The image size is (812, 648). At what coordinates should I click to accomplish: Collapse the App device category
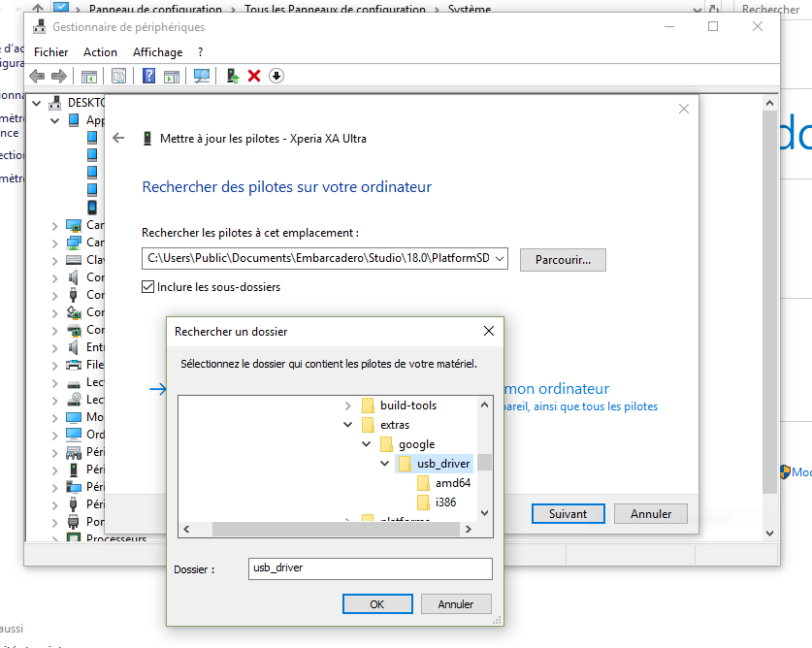(x=55, y=120)
